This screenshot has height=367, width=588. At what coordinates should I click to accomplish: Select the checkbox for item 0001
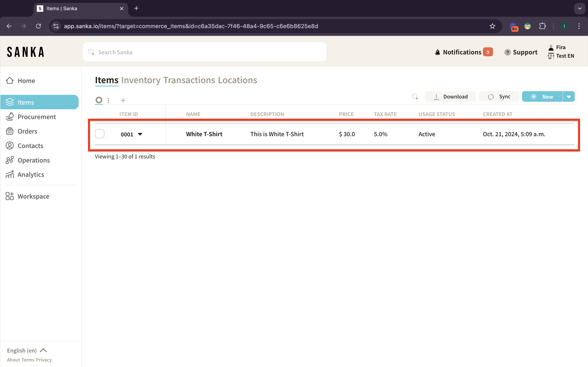pos(100,134)
